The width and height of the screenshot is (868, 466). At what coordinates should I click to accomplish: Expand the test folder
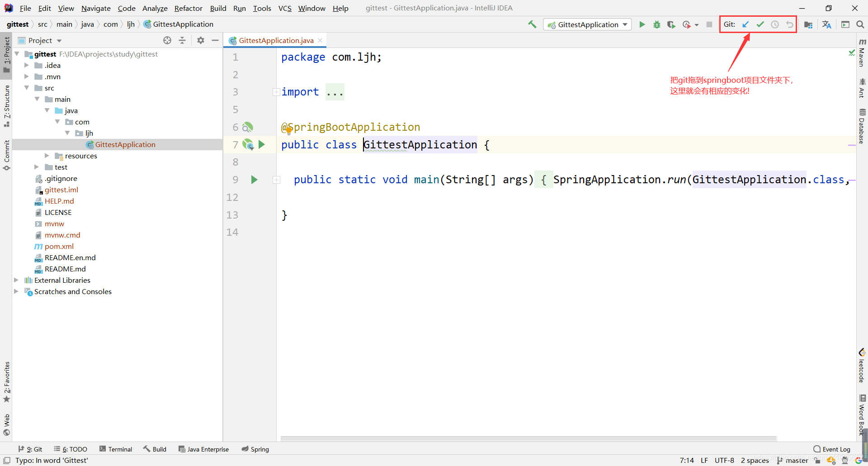37,167
